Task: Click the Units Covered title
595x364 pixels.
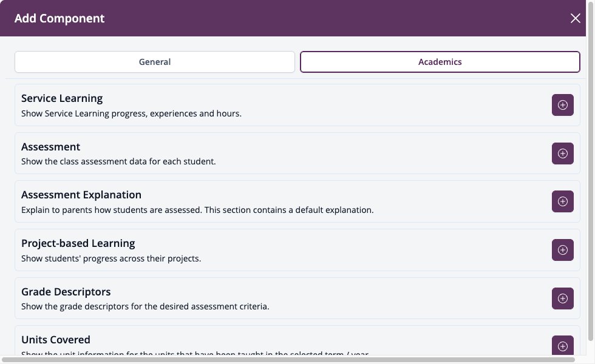Action: pos(56,340)
